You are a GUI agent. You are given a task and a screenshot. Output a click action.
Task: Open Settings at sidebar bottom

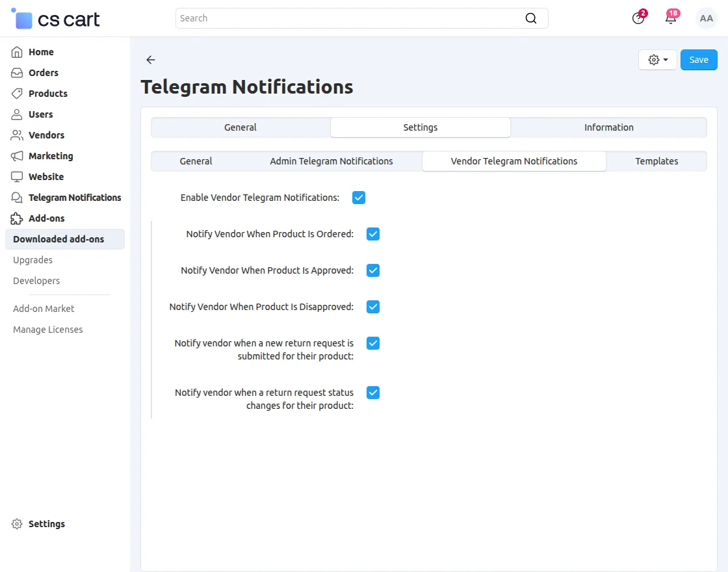click(x=46, y=524)
